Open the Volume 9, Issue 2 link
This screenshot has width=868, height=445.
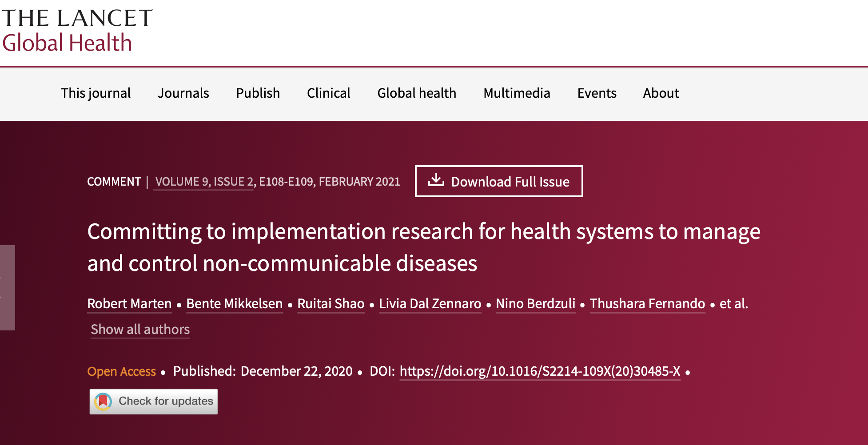(204, 182)
